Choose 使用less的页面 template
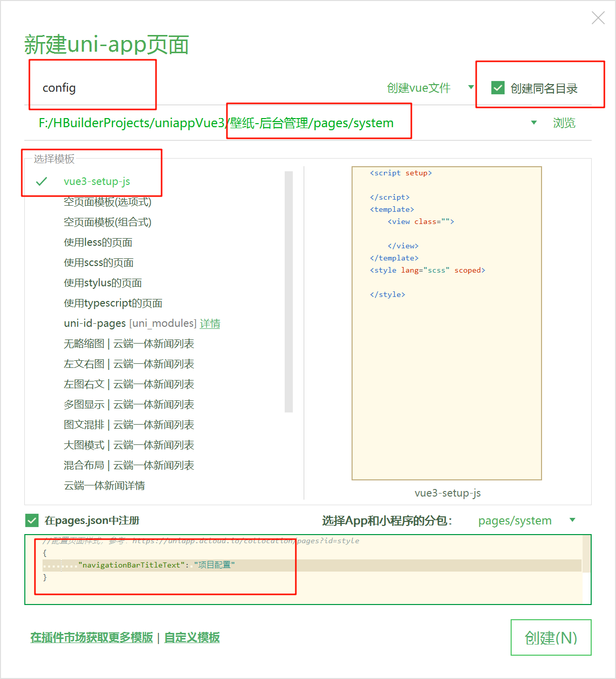This screenshot has width=616, height=679. point(98,242)
